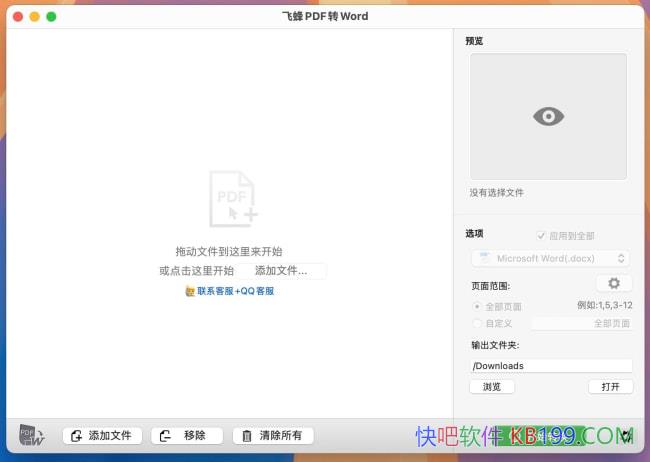Click the custom page range input field
Screen dimensions: 650x462
[581, 323]
